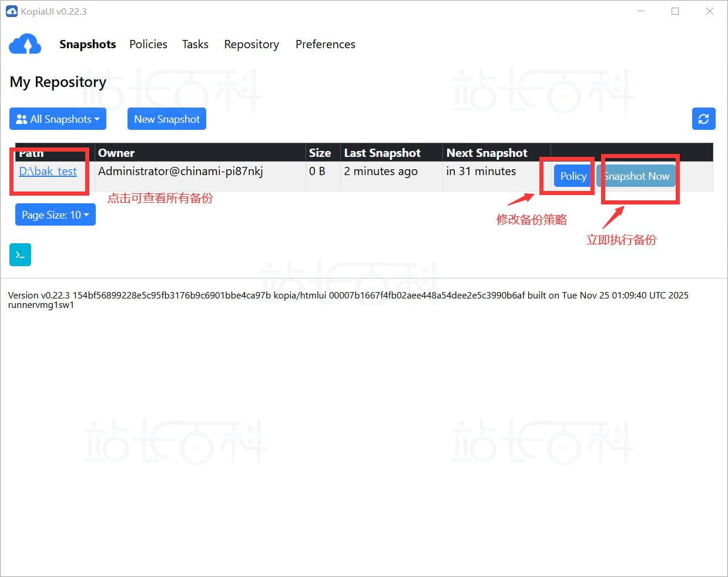Click the Policy button for D:\bak_test
728x577 pixels.
point(573,176)
